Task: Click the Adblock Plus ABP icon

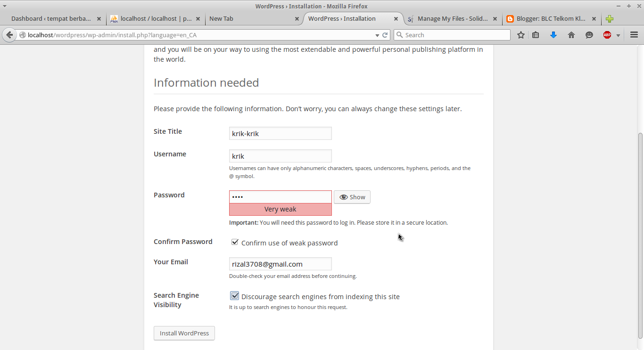Action: (607, 35)
